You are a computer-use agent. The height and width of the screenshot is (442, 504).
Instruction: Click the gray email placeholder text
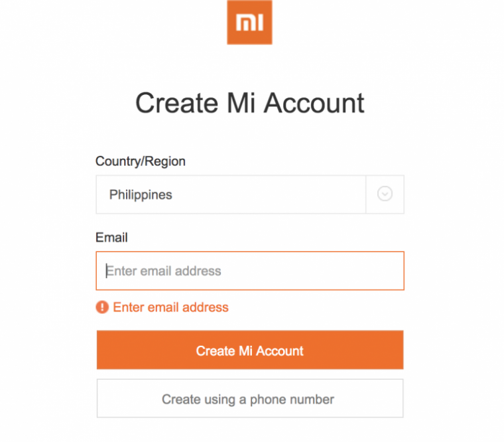tap(164, 271)
